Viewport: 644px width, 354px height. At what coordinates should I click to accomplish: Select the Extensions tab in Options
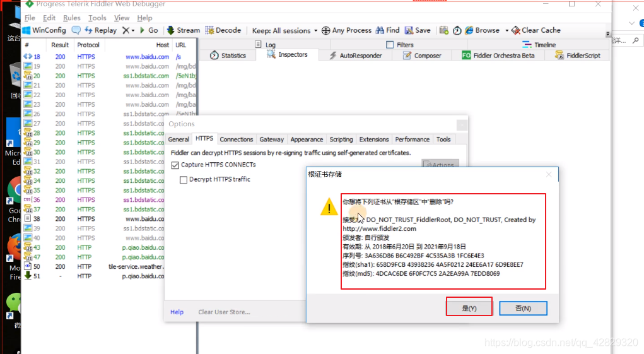(374, 139)
